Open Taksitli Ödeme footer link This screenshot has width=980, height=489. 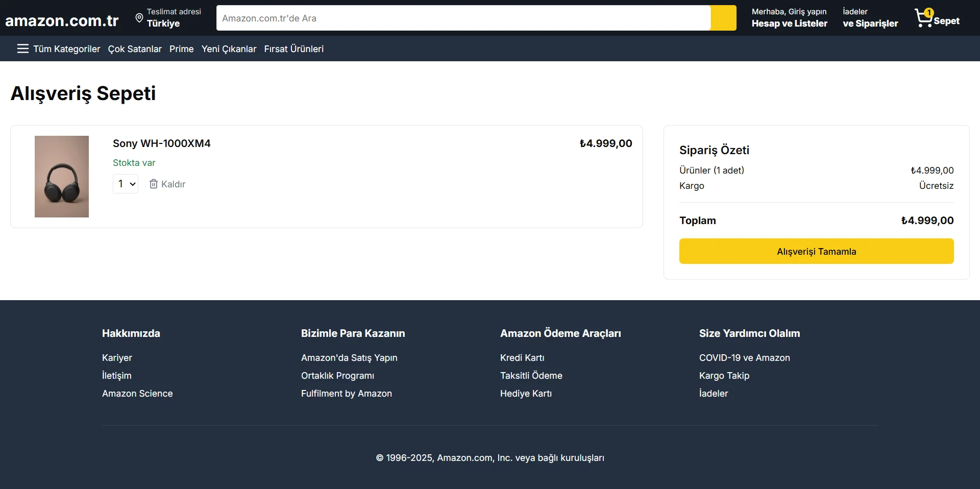click(531, 376)
